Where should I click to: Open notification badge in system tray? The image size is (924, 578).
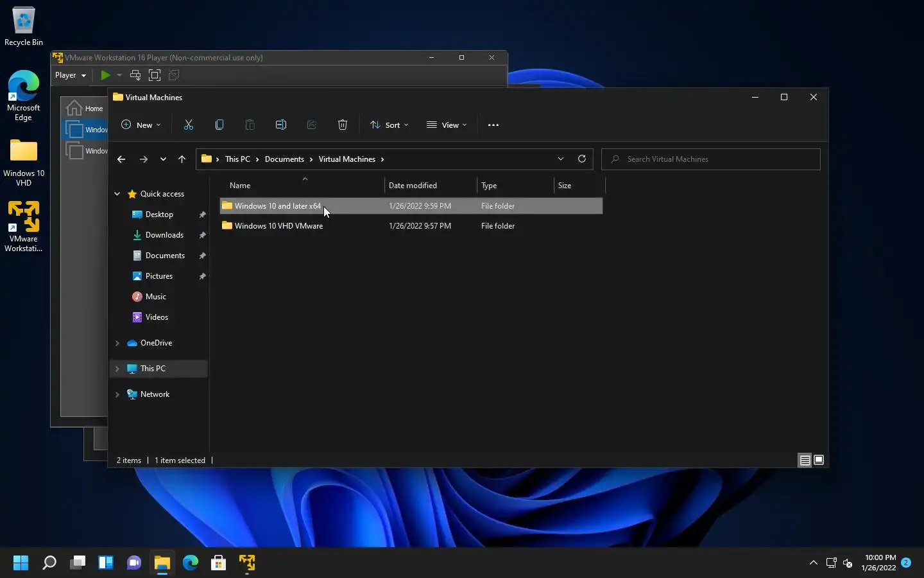pyautogui.click(x=906, y=563)
